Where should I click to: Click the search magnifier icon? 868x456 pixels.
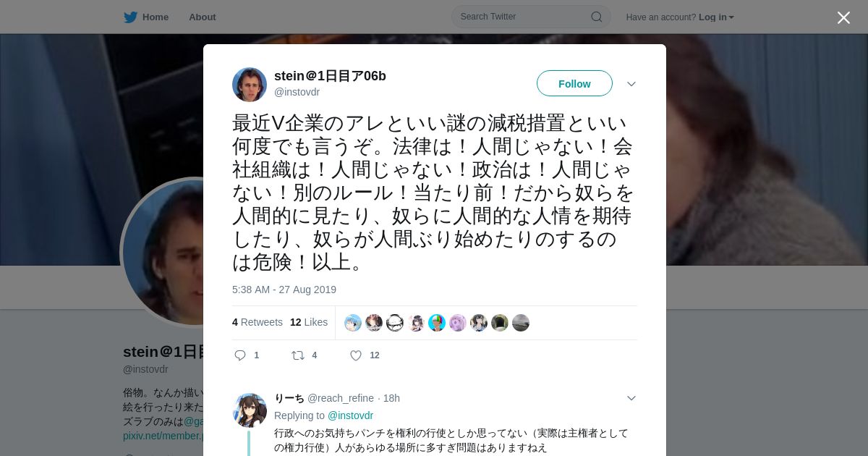(597, 17)
